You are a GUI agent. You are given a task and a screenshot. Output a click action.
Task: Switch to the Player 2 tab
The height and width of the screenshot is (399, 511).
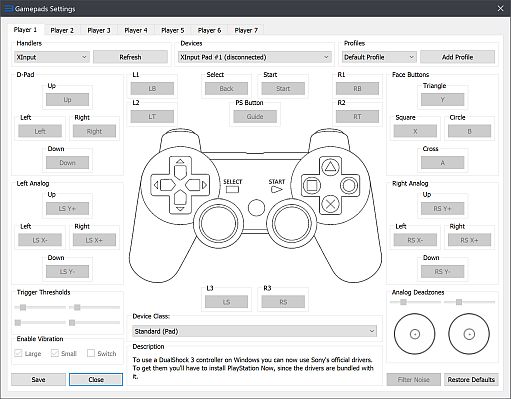coord(62,30)
